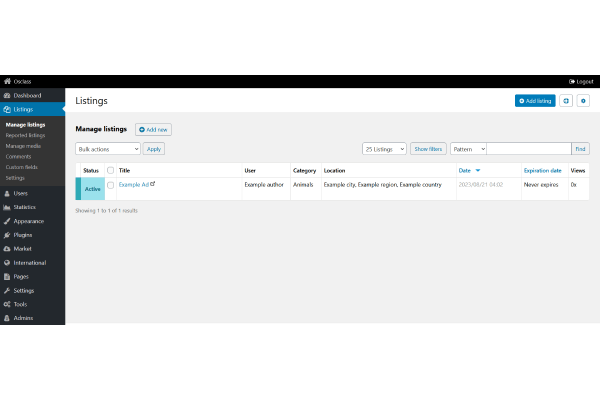Click the Osclass home icon
This screenshot has width=600, height=400.
click(7, 81)
